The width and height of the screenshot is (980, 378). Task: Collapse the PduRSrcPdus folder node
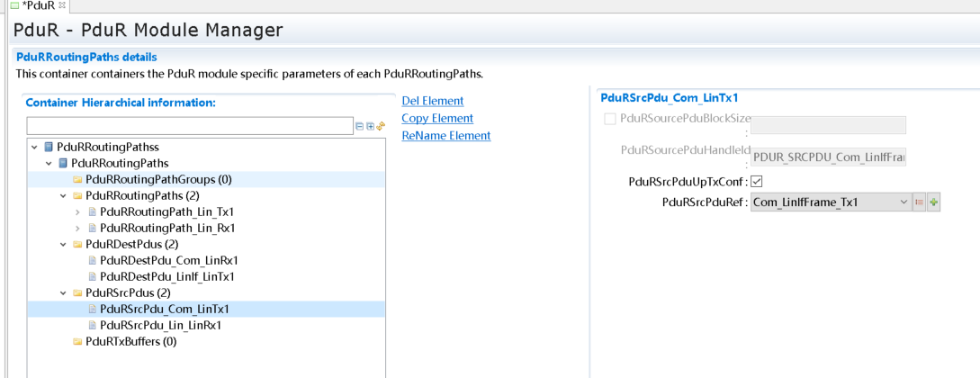pyautogui.click(x=63, y=293)
